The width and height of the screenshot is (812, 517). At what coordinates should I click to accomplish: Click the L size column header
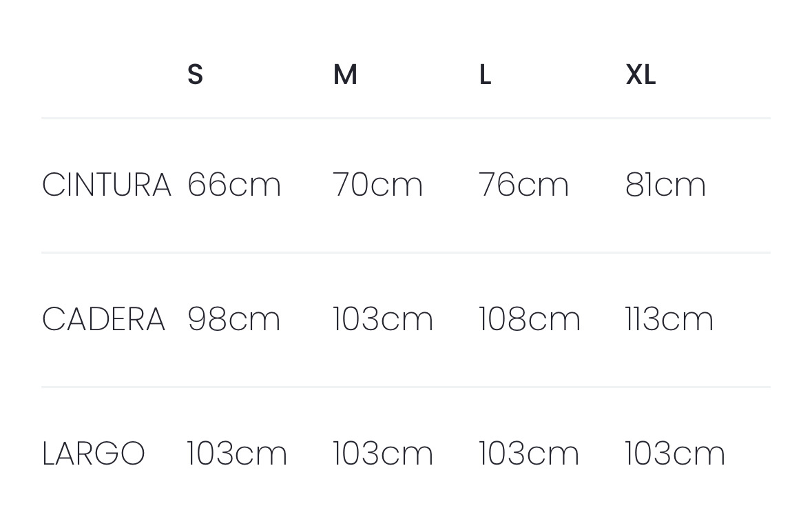tap(485, 74)
